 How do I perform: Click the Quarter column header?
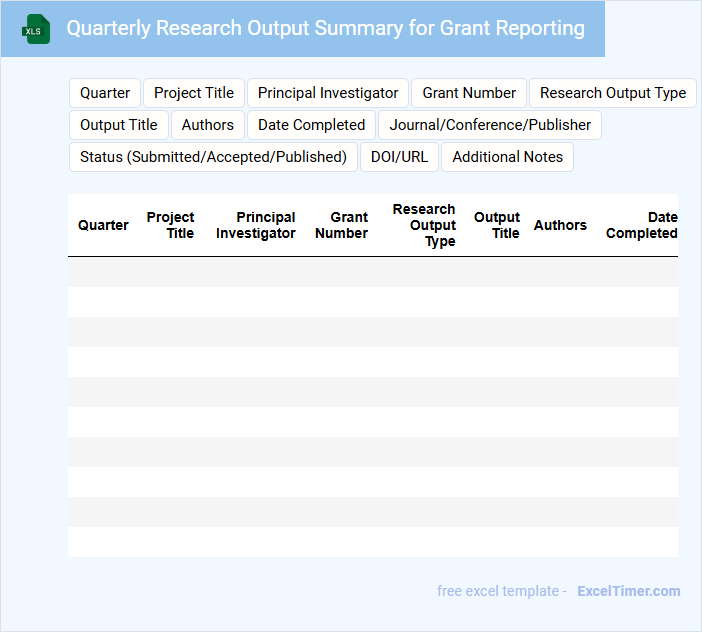pos(103,225)
